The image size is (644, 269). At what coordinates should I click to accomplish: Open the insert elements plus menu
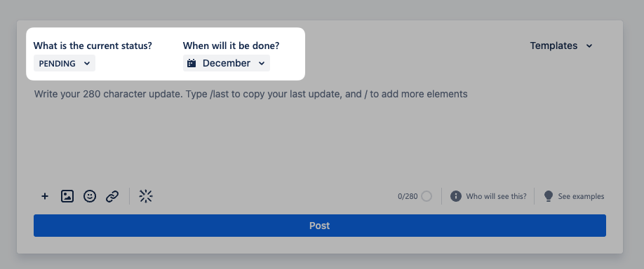(x=45, y=196)
